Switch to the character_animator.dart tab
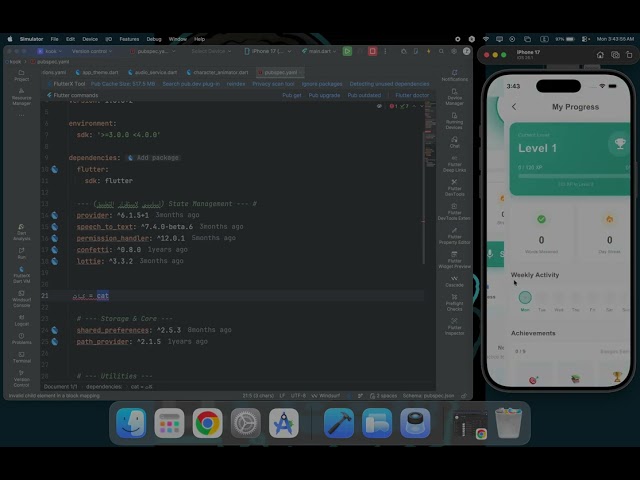The width and height of the screenshot is (640, 480). 217,72
